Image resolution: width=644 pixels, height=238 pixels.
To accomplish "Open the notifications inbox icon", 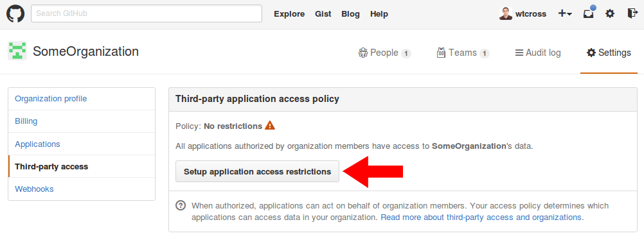I will (x=589, y=13).
